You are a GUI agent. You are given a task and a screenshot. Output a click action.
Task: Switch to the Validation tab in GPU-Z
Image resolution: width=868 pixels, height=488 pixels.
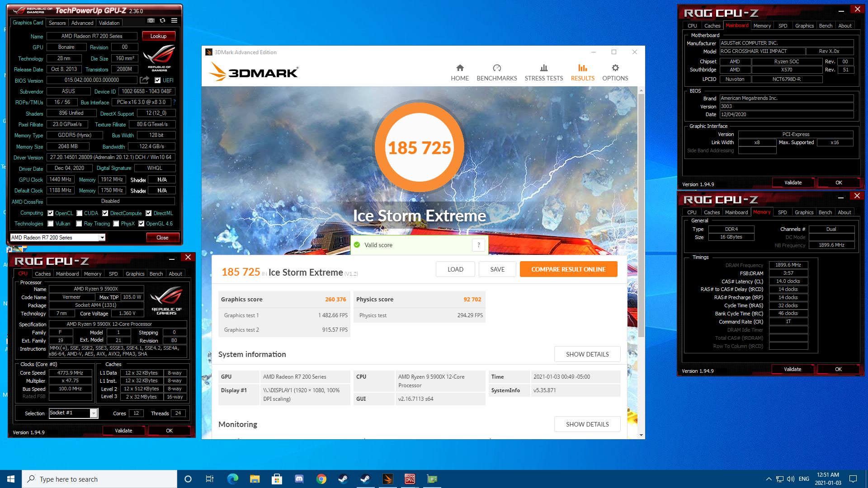tap(109, 23)
